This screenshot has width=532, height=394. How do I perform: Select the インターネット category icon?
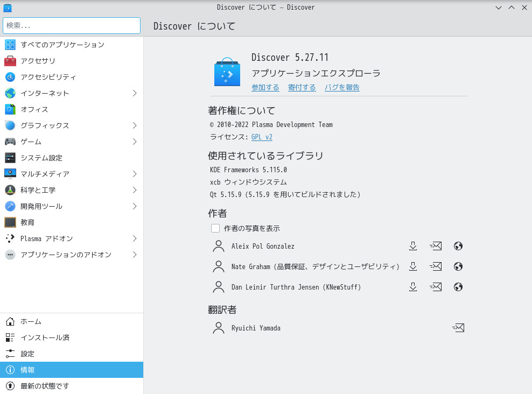(x=10, y=93)
